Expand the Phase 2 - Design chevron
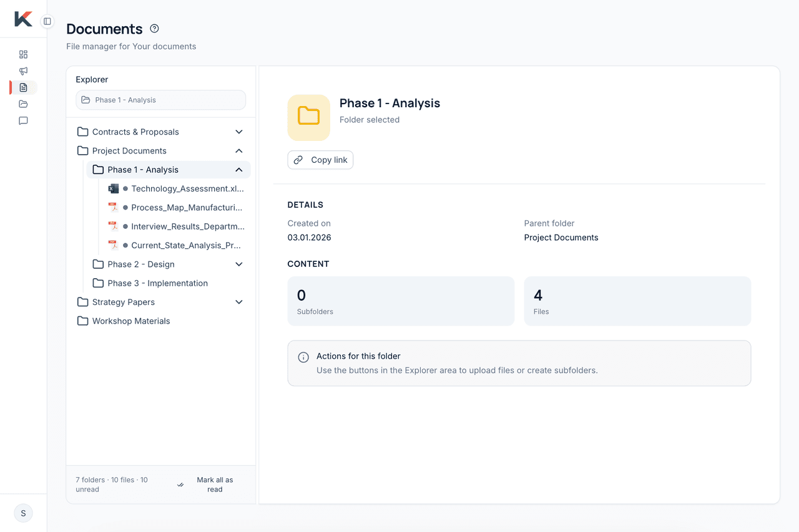 click(x=238, y=264)
